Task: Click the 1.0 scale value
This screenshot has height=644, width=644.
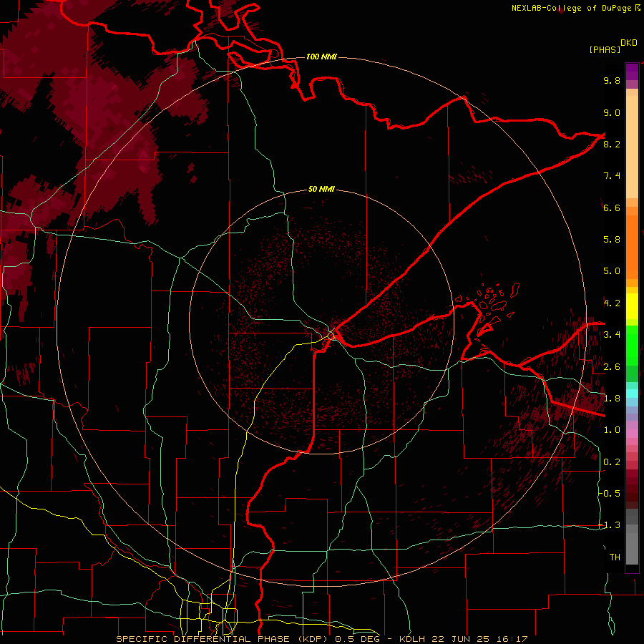Action: (x=612, y=430)
